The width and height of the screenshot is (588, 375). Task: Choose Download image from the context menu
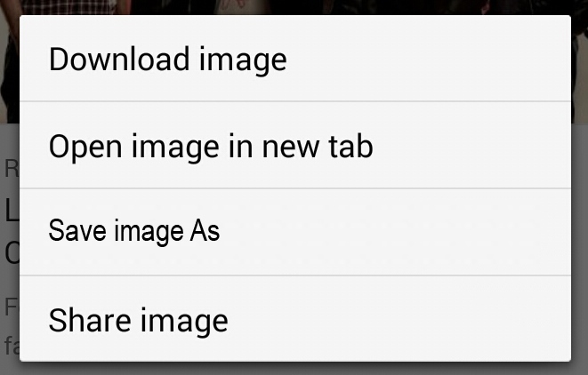[295, 59]
